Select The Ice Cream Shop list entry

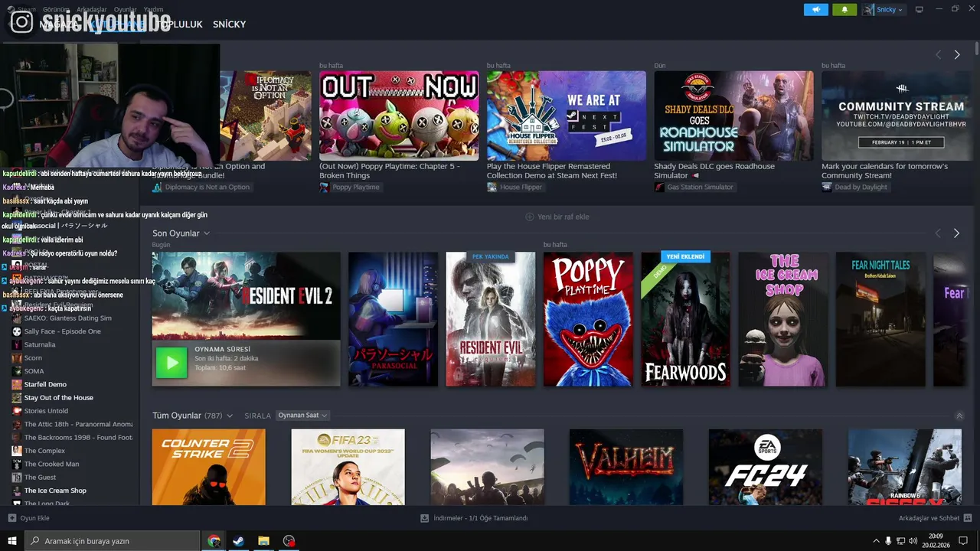[x=55, y=491]
